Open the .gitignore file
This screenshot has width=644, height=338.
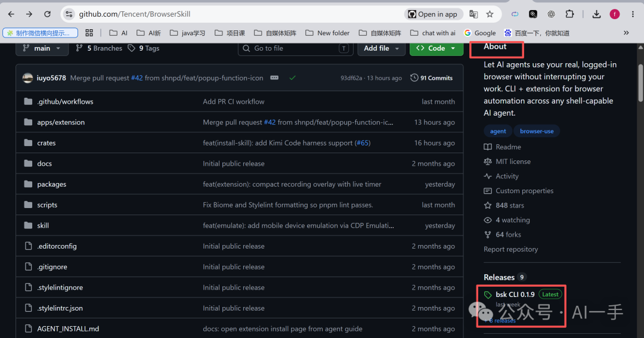click(x=52, y=266)
